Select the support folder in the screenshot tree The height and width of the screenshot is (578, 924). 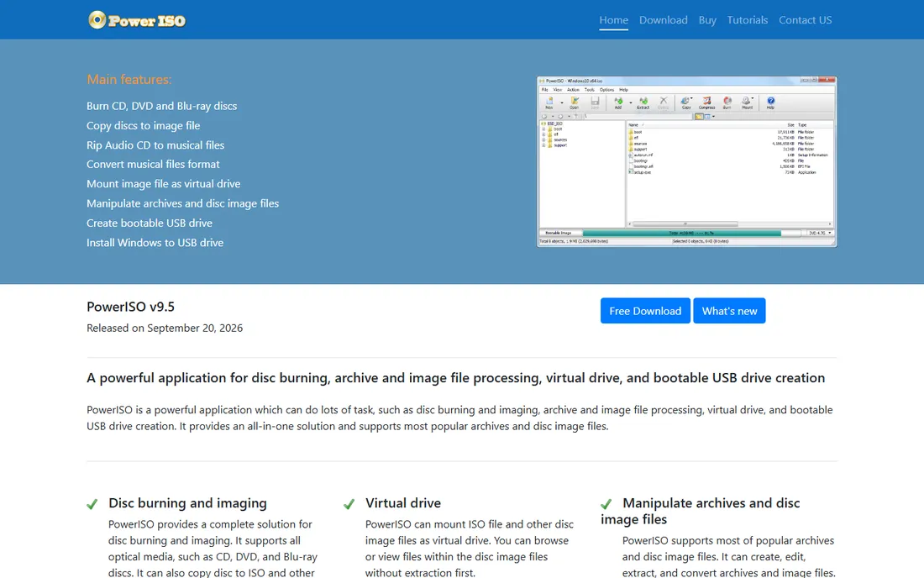(559, 145)
